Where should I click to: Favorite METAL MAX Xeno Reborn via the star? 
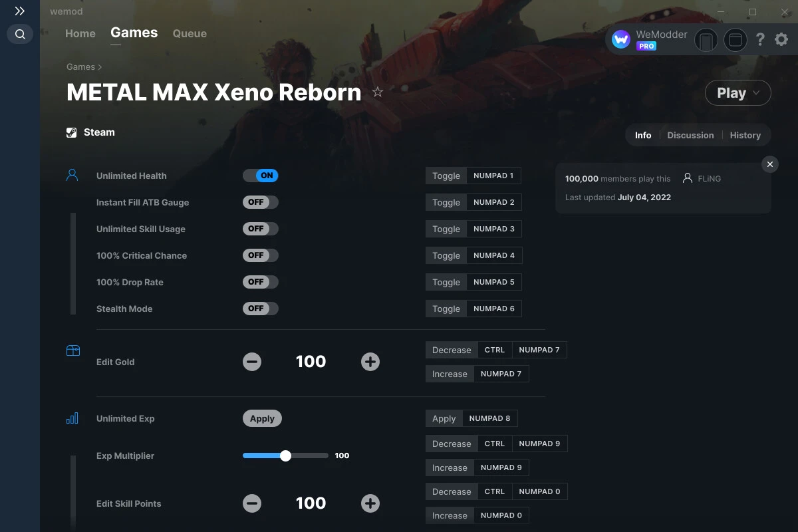click(x=377, y=92)
